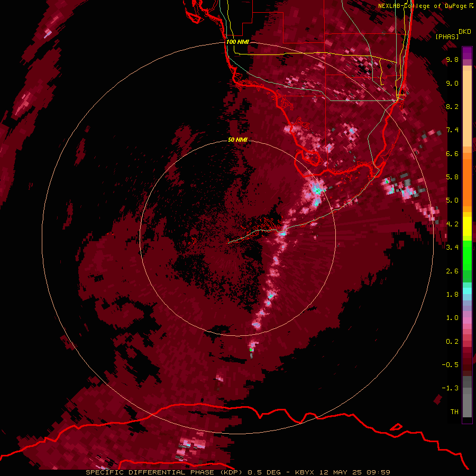Click the green KDP pixel south of radar
Screen dimensions: 476x476
click(x=251, y=350)
